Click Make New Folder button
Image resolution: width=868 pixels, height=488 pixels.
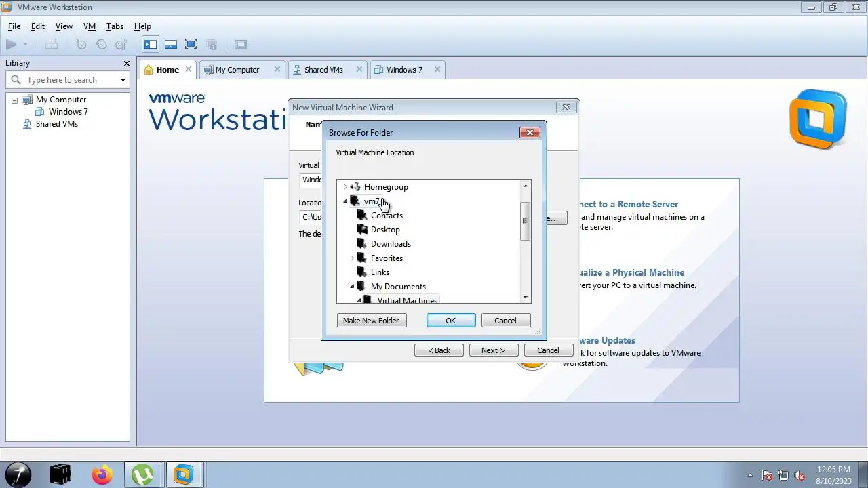pos(371,321)
